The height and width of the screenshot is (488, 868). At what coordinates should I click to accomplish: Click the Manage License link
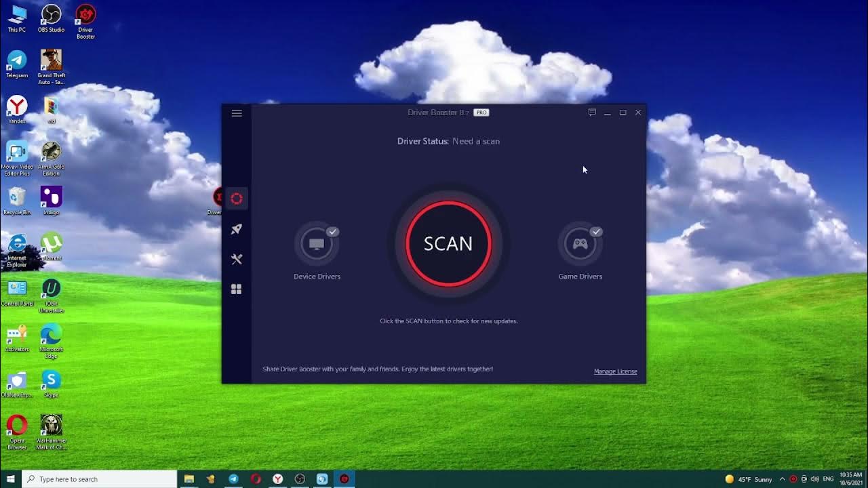[616, 371]
